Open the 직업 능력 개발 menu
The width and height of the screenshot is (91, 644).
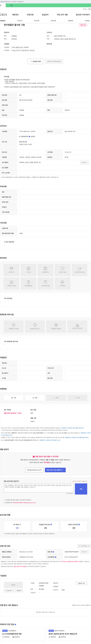click(62, 15)
